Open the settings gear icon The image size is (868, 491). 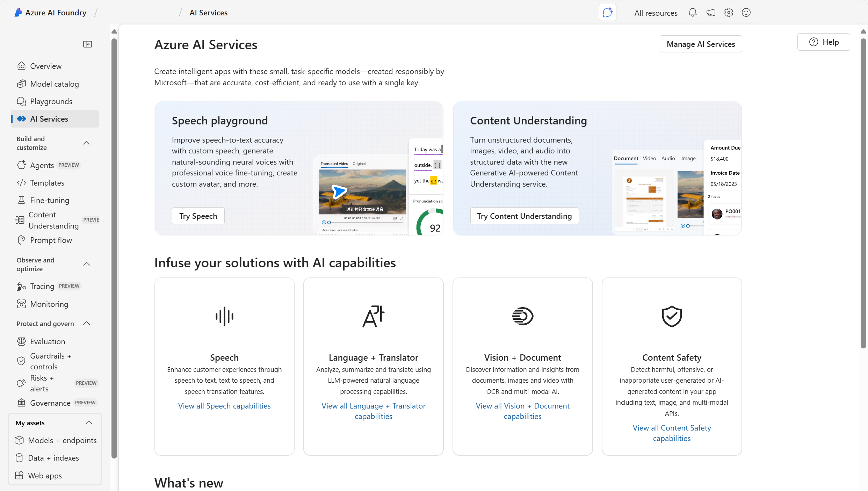(729, 13)
